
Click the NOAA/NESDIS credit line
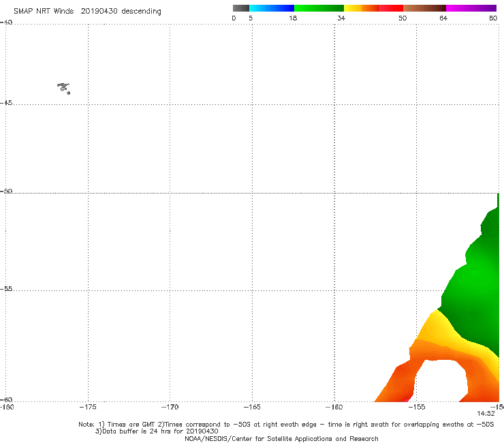[281, 438]
